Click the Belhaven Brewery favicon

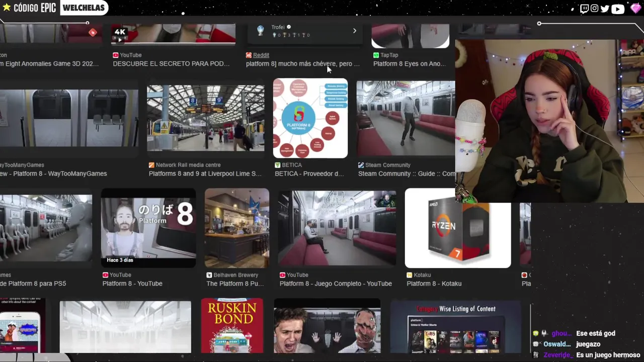[209, 275]
